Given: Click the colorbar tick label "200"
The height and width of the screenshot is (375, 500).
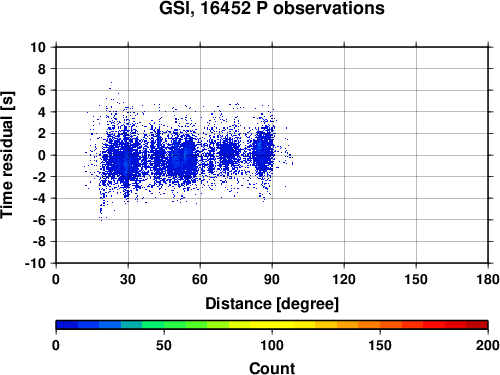Looking at the screenshot, I should point(488,345).
